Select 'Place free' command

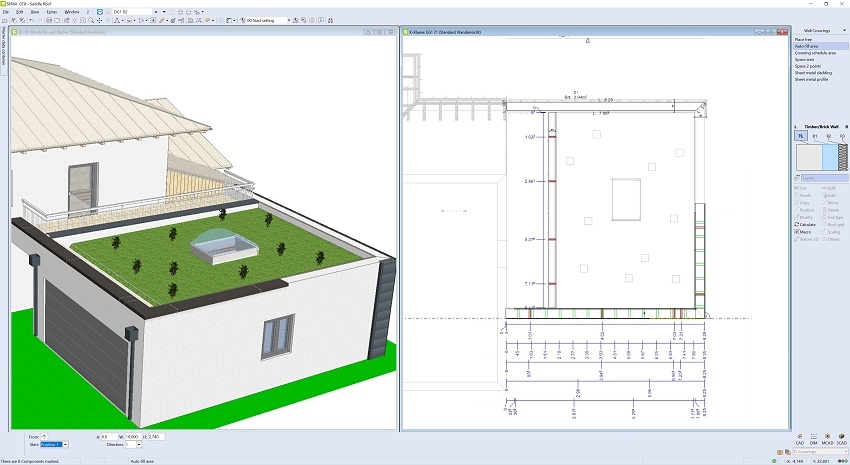click(x=803, y=40)
